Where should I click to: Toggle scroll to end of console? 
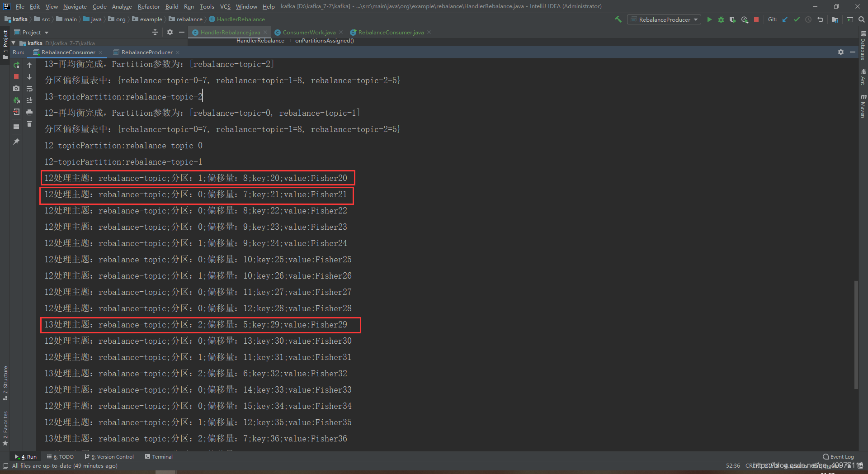[29, 100]
